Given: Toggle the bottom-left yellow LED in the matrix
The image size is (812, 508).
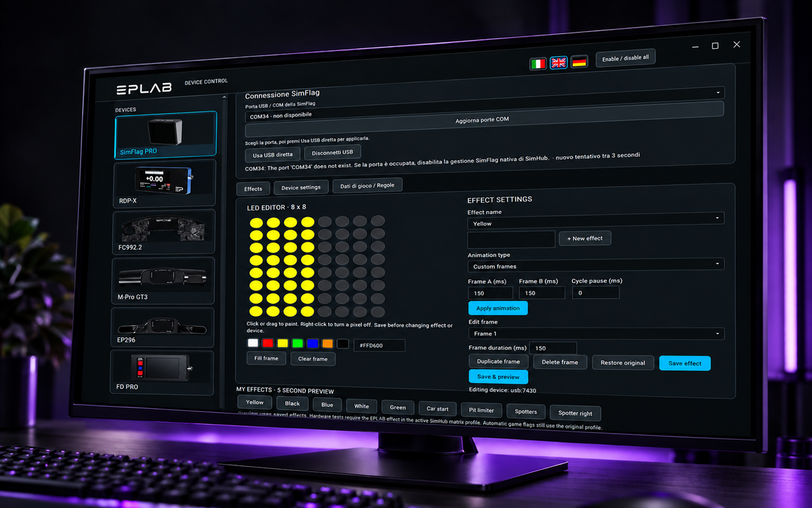Looking at the screenshot, I should 255,311.
